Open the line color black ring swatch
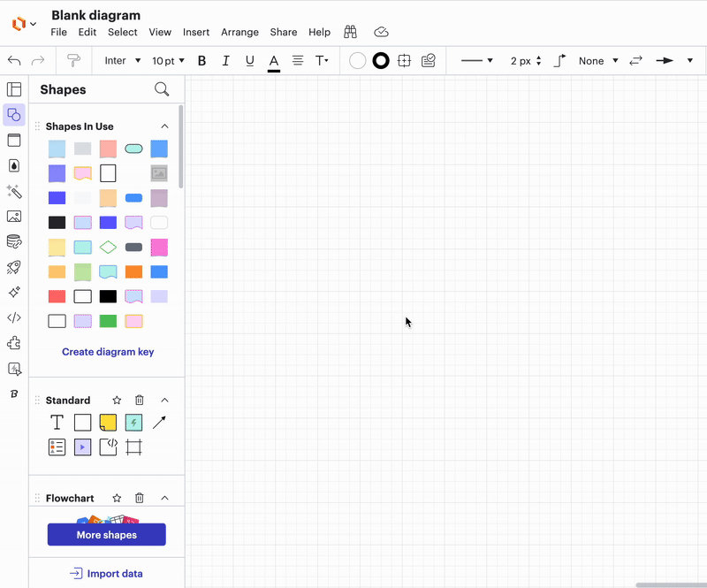The width and height of the screenshot is (707, 588). coord(381,60)
